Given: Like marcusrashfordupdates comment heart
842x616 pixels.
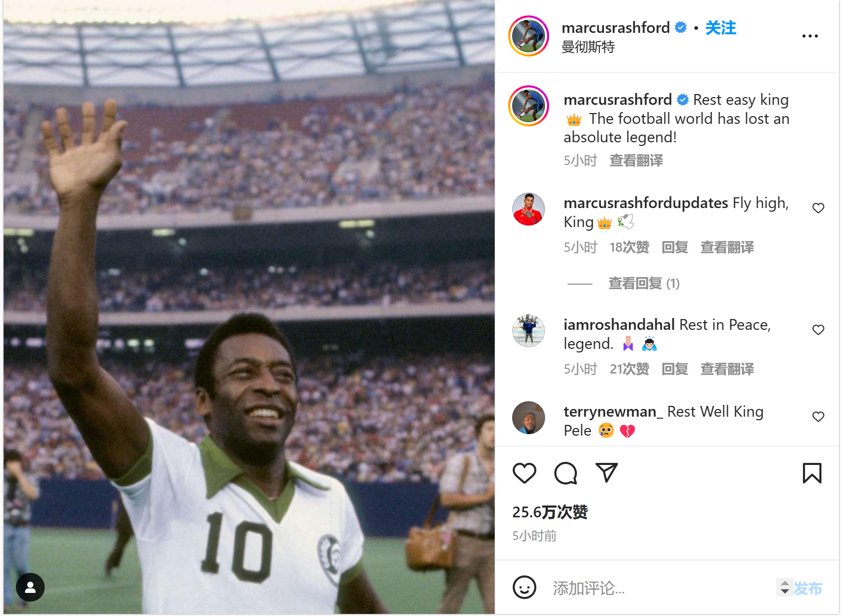Looking at the screenshot, I should click(818, 208).
